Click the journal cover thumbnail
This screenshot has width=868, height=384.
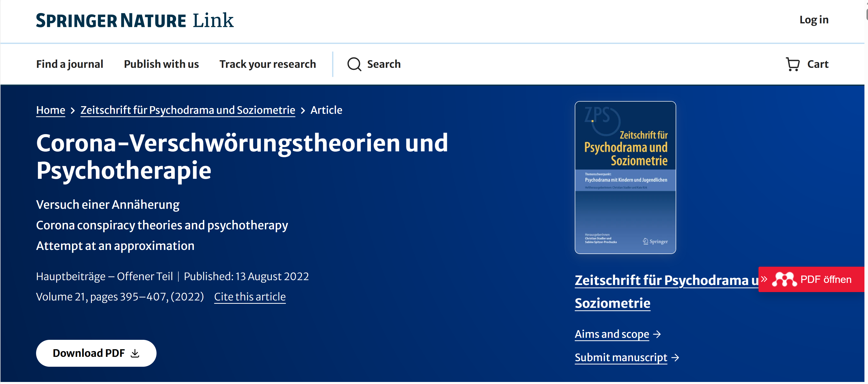click(625, 177)
